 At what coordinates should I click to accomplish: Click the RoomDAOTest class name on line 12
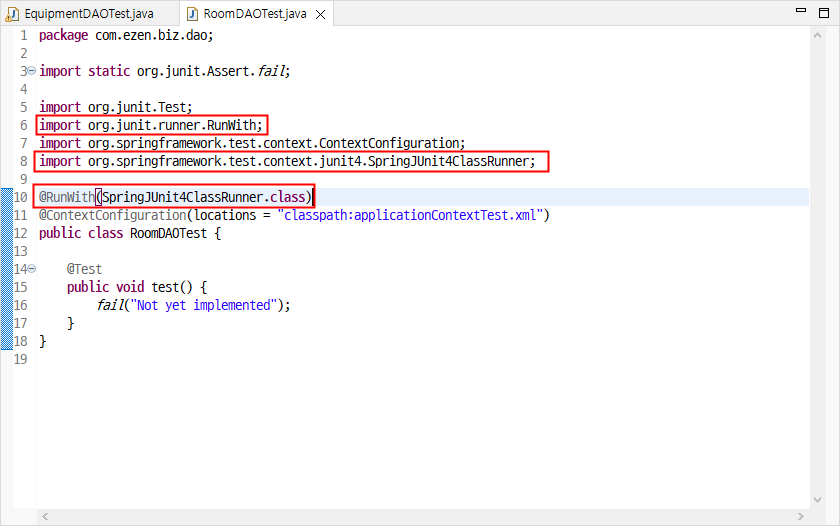click(168, 234)
